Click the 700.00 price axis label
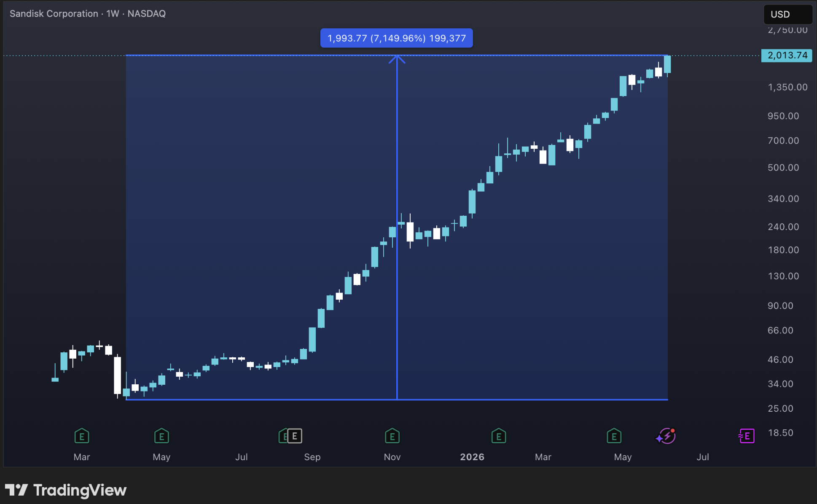The image size is (817, 504). pyautogui.click(x=783, y=141)
